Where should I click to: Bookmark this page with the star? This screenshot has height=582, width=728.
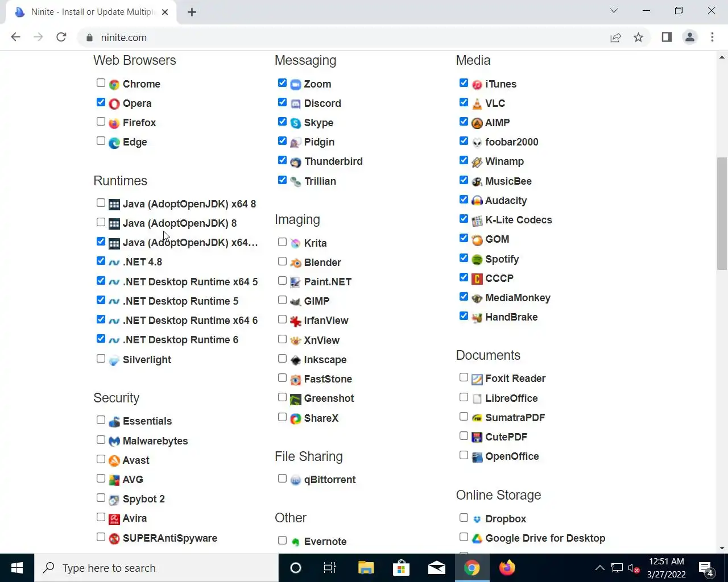(638, 38)
